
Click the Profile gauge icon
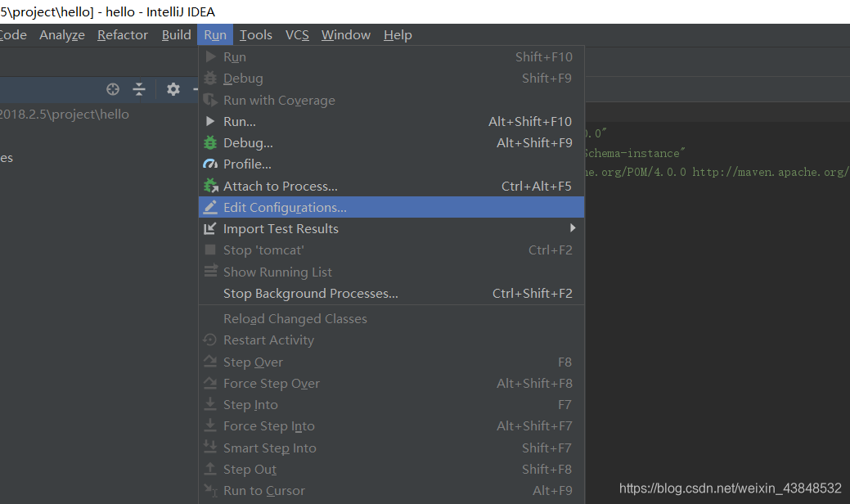[x=211, y=164]
